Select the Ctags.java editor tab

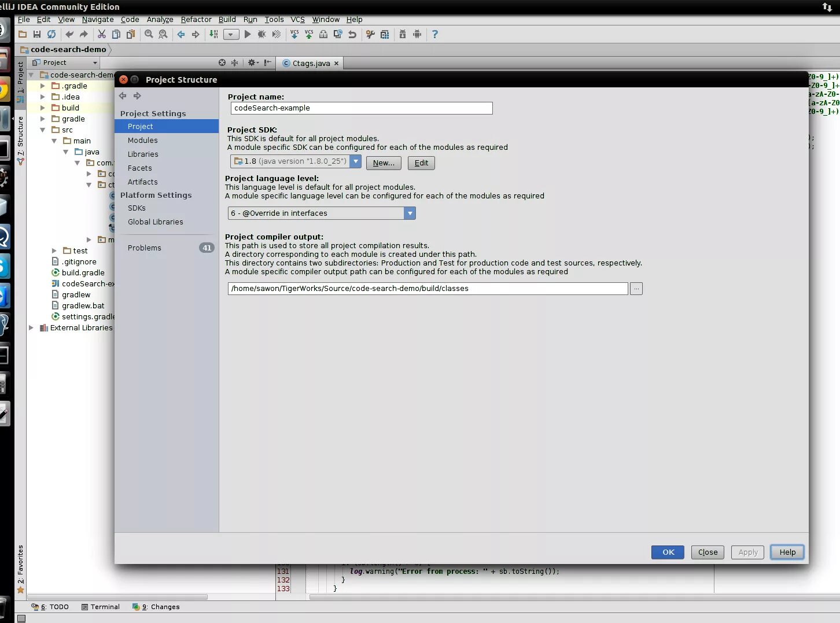coord(310,63)
